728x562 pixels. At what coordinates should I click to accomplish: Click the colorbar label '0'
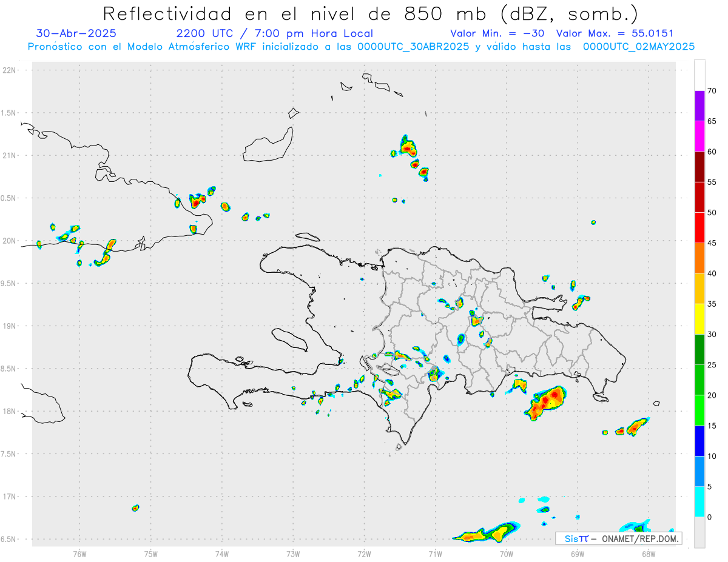click(x=709, y=517)
